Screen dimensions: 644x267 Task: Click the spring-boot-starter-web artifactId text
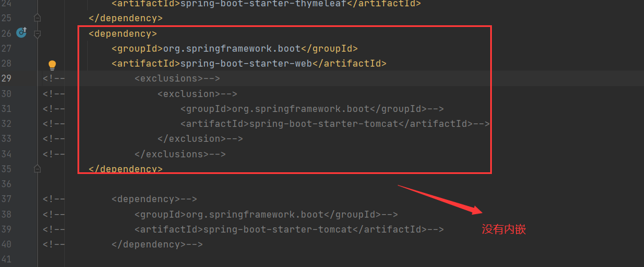(x=246, y=63)
